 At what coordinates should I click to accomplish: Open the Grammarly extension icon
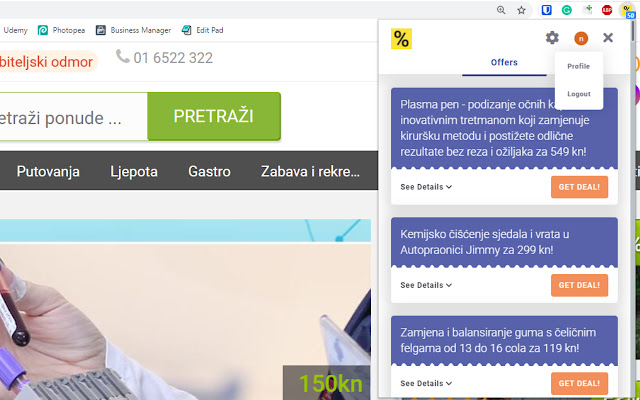pyautogui.click(x=567, y=10)
